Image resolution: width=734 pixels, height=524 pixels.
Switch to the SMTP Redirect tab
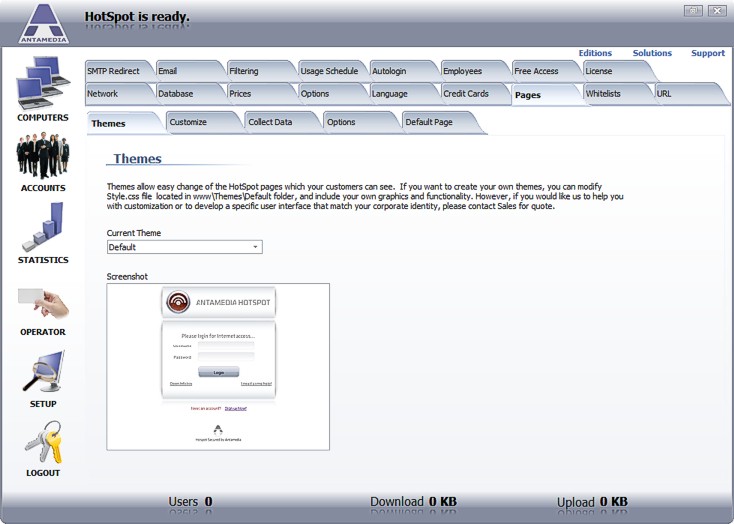(117, 71)
